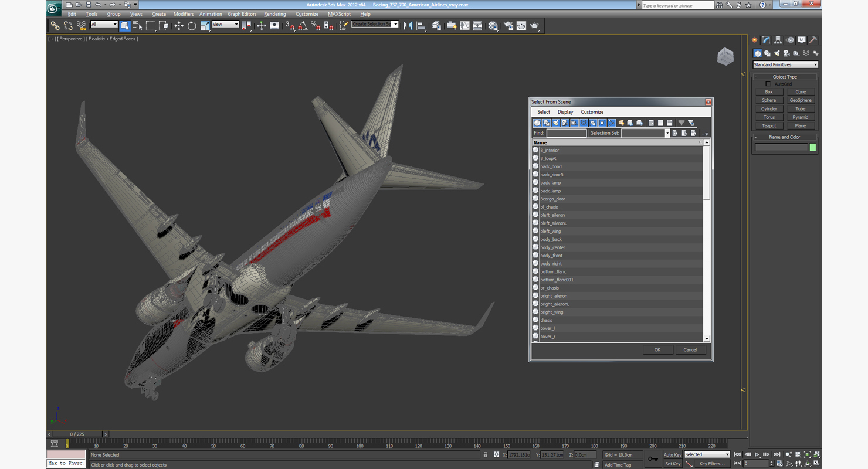Create a Teapot primitive button
Image resolution: width=868 pixels, height=469 pixels.
tap(769, 125)
